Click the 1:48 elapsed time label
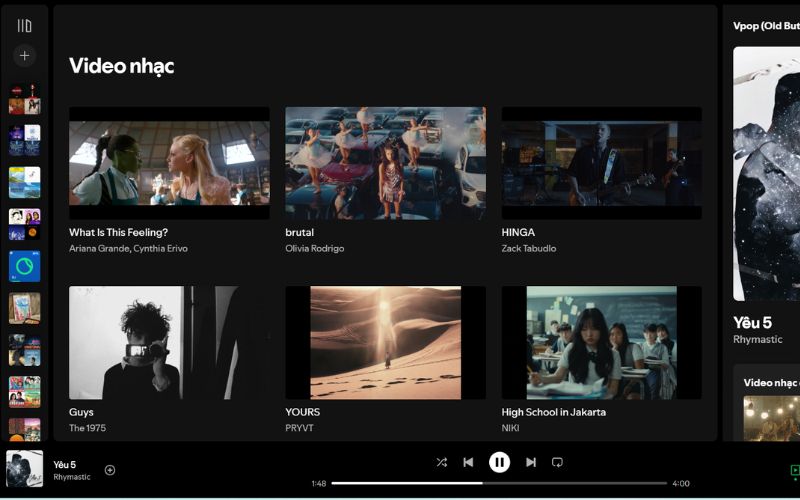The image size is (800, 500). [319, 484]
